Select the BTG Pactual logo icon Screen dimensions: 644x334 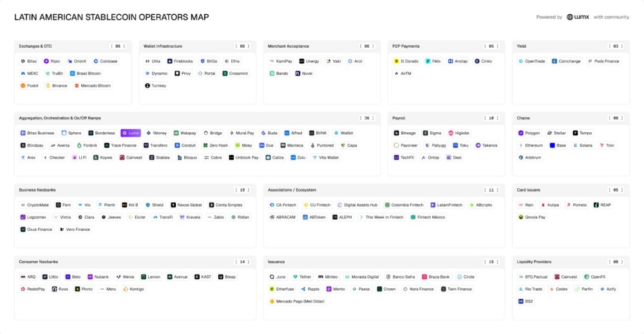pos(521,277)
